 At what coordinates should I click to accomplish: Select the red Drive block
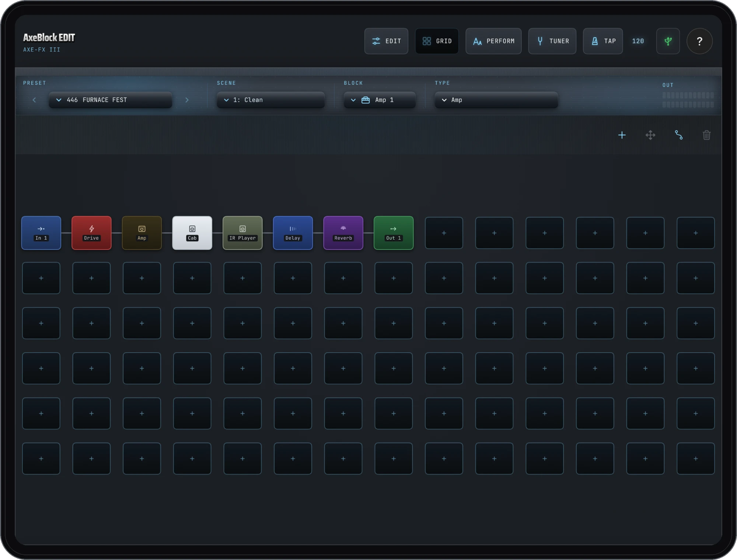pos(91,233)
